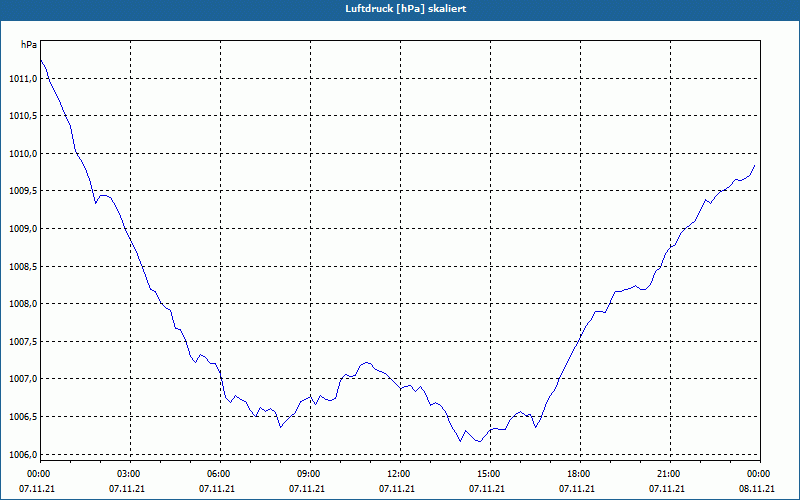
Task: Click the 'hPa' unit label on the axis
Action: pos(29,45)
